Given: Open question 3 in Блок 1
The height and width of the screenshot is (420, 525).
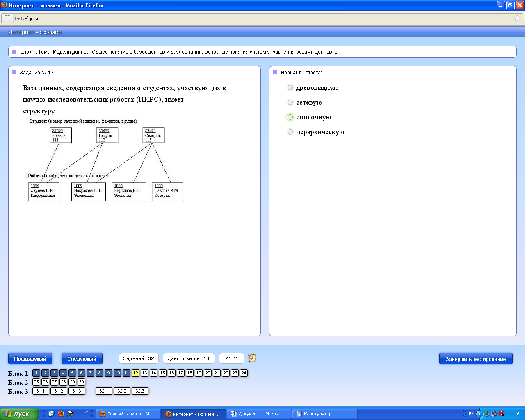Looking at the screenshot, I should pos(54,373).
